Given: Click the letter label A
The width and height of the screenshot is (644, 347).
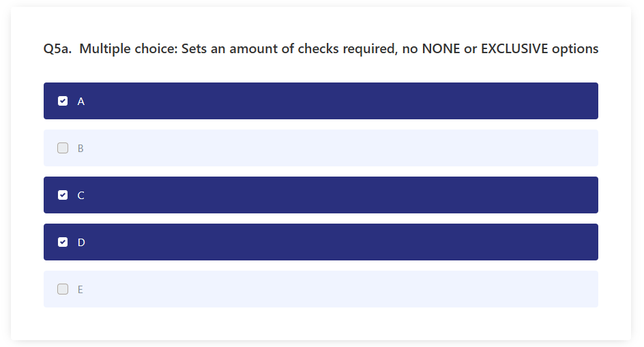Looking at the screenshot, I should click(81, 102).
